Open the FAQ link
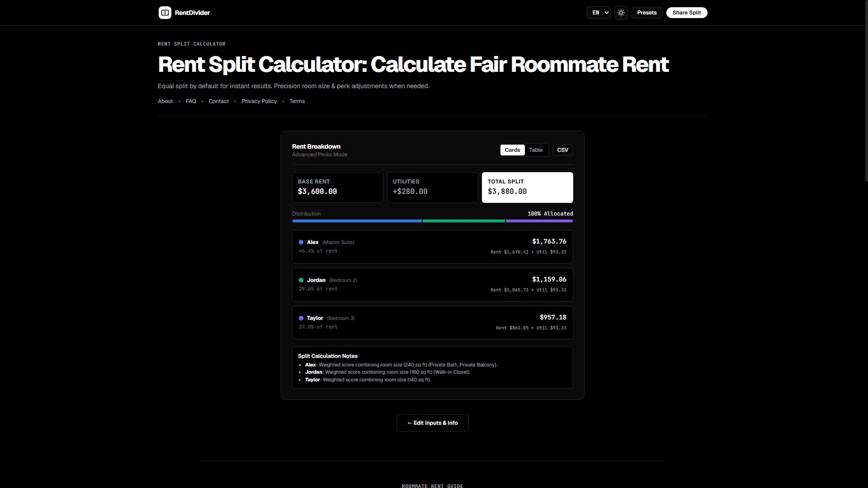The image size is (868, 488). pyautogui.click(x=191, y=101)
